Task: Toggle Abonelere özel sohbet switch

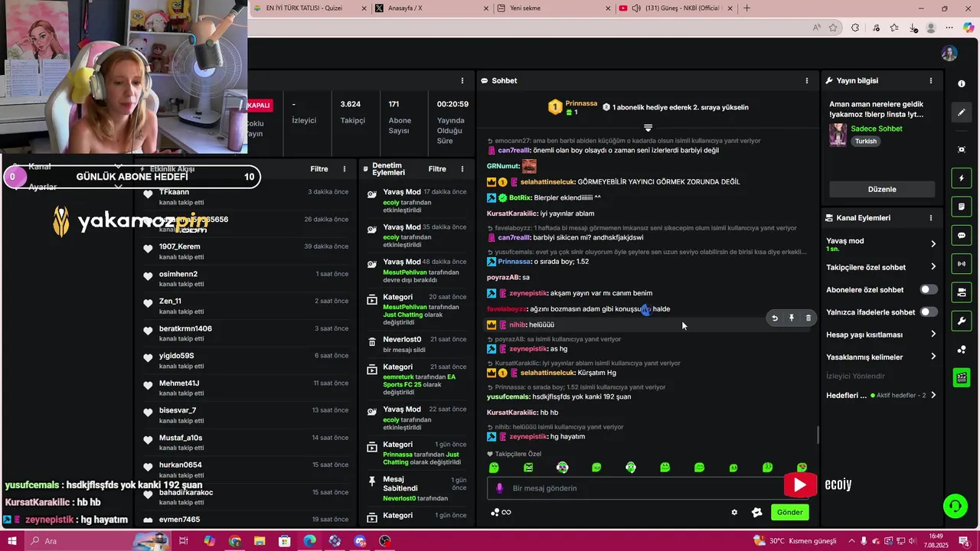Action: click(928, 290)
